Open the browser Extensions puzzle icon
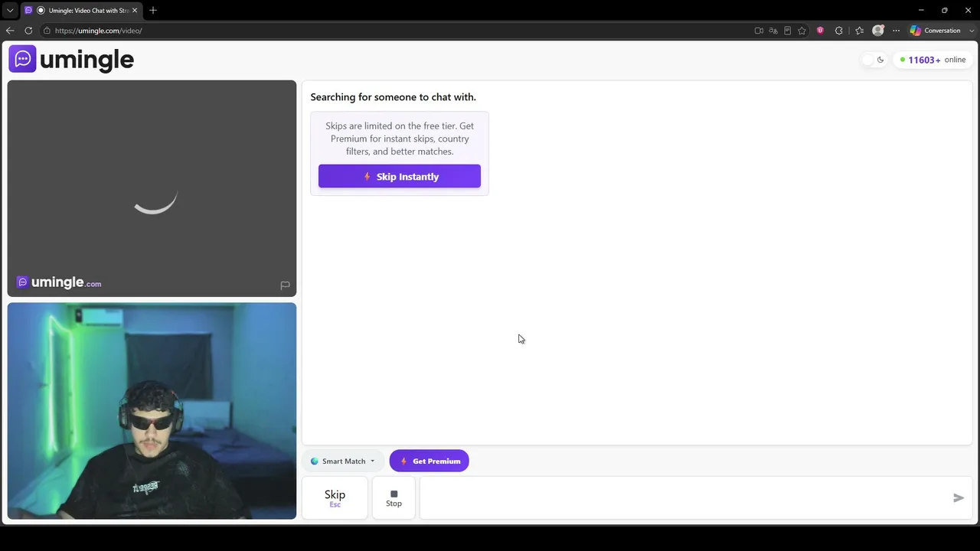980x551 pixels. click(839, 31)
